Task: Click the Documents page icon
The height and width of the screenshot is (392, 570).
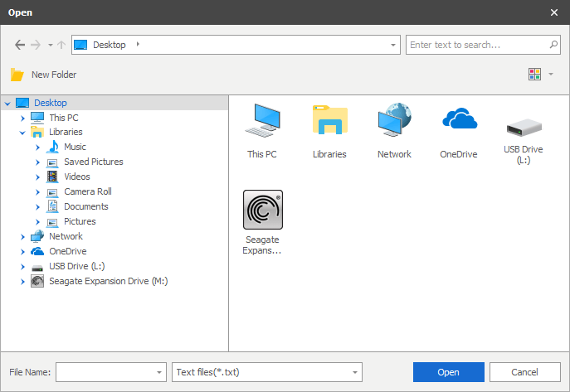Action: pyautogui.click(x=52, y=206)
